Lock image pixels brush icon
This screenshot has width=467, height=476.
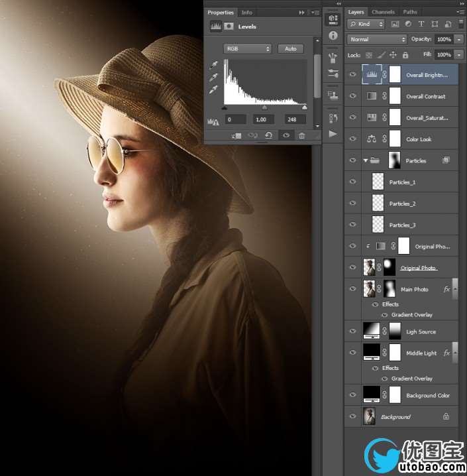click(x=381, y=55)
